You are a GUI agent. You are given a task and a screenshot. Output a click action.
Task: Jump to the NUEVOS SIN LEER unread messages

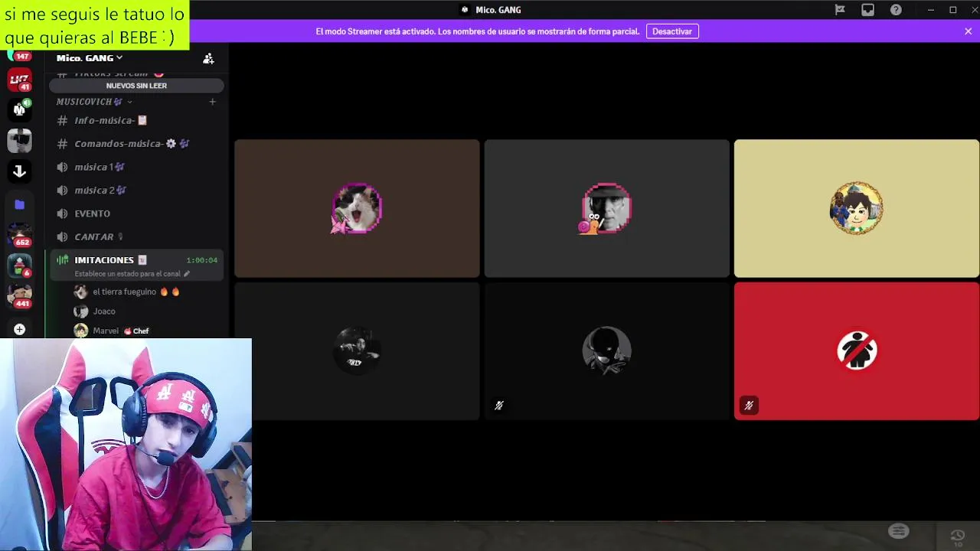pos(136,86)
